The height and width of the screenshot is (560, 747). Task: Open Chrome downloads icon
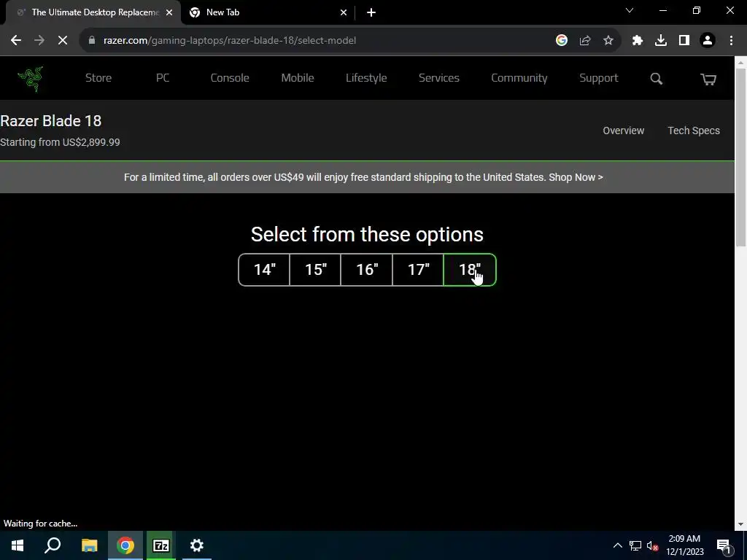[x=661, y=41]
